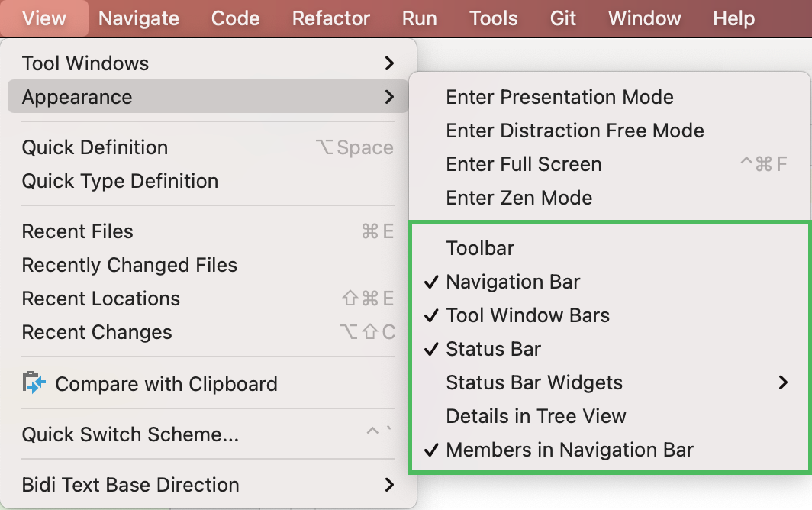Image resolution: width=812 pixels, height=510 pixels.
Task: Toggle the Navigation Bar checkmark
Action: 513,282
